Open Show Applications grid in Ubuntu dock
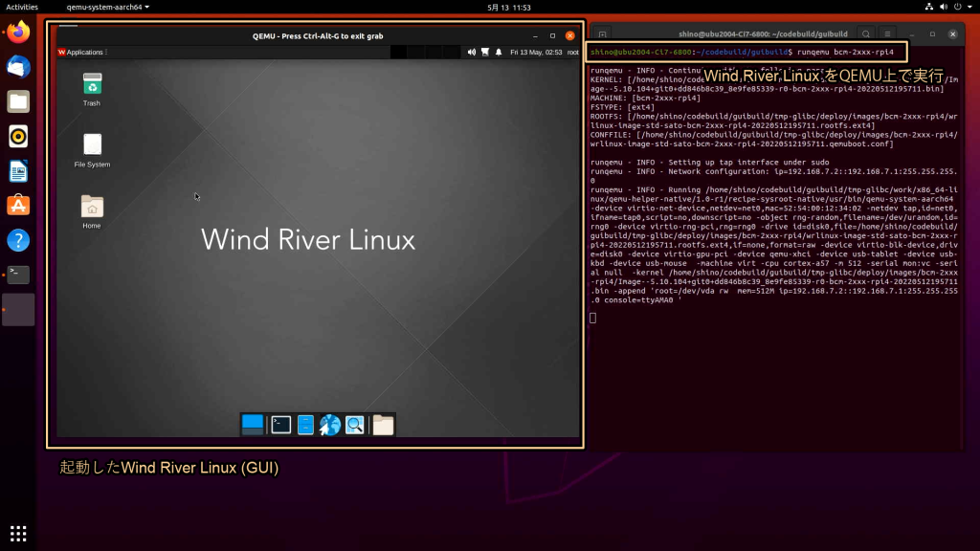This screenshot has width=980, height=551. (x=18, y=533)
